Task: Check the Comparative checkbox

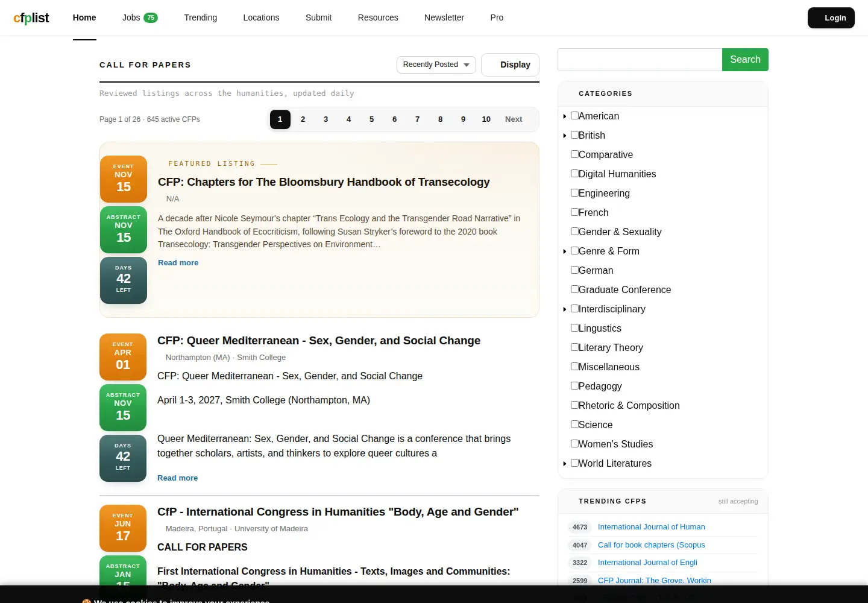Action: point(574,154)
